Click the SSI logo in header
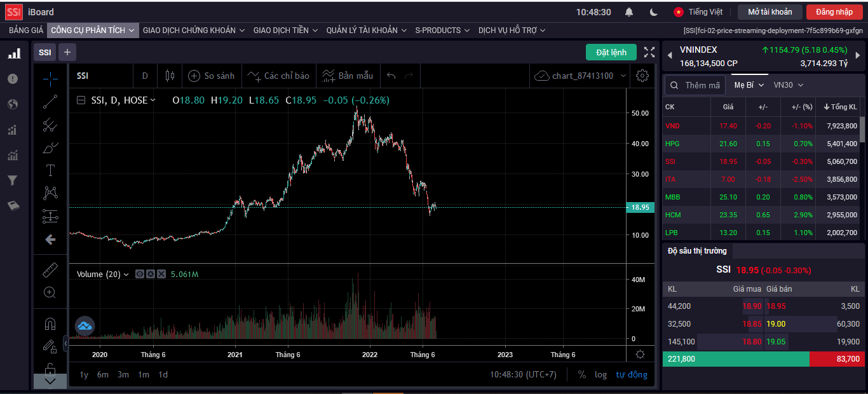868x394 pixels. [14, 11]
